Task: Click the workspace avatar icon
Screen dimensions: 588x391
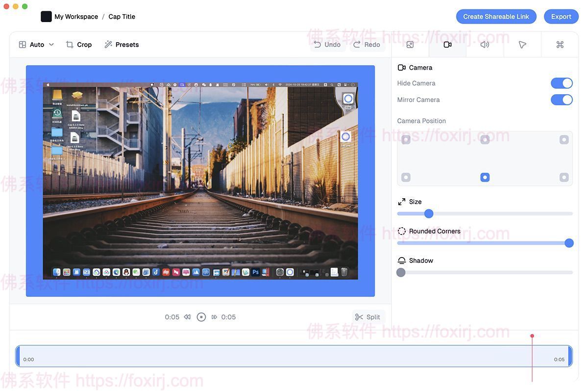Action: click(x=46, y=17)
